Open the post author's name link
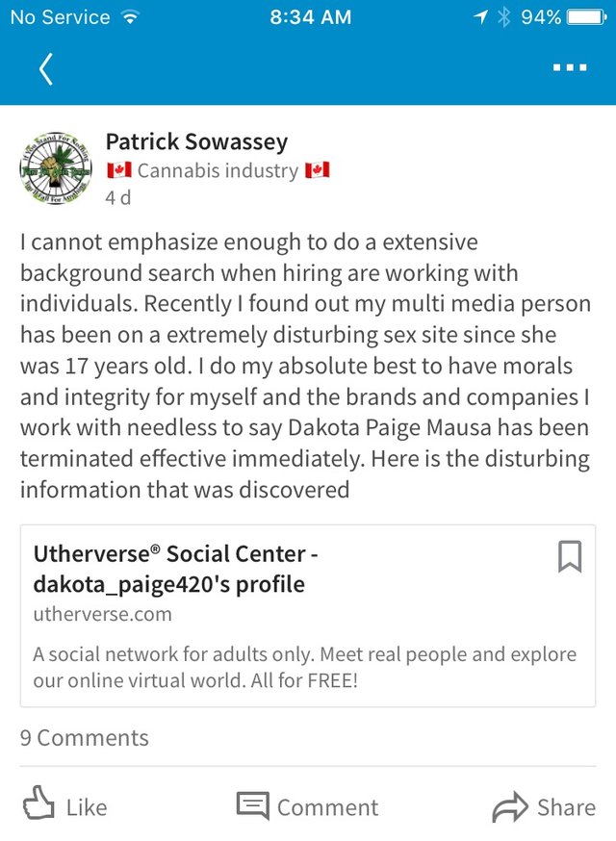Viewport: 616px width, 841px height. point(196,142)
